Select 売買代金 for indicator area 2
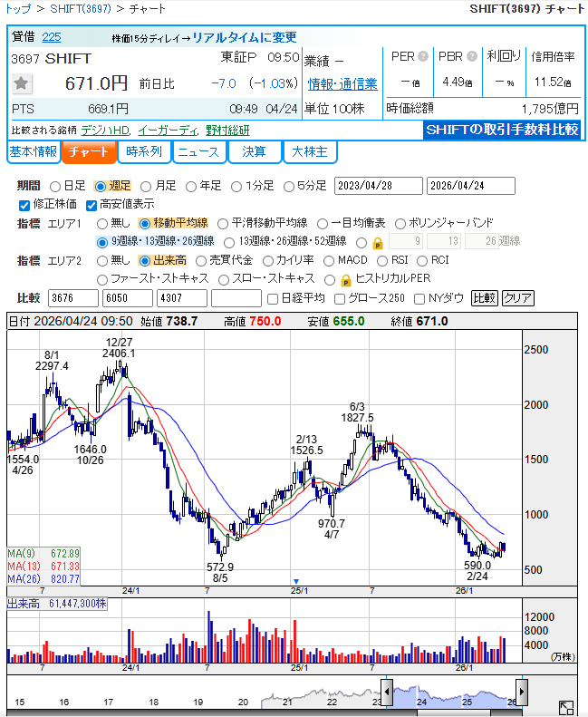This screenshot has height=717, width=588. tap(200, 261)
